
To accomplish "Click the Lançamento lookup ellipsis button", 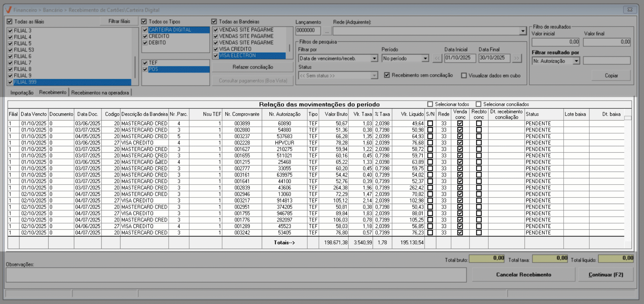I will 327,31.
